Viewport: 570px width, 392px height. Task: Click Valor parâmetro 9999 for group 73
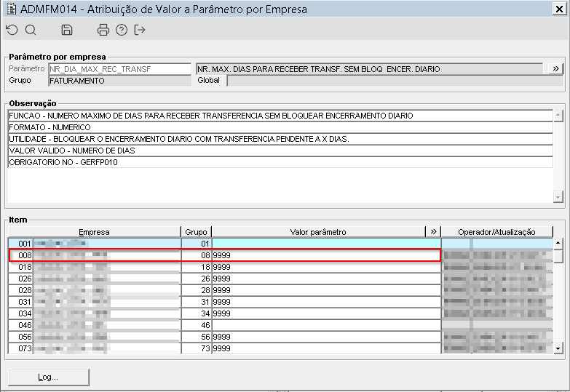click(x=326, y=348)
